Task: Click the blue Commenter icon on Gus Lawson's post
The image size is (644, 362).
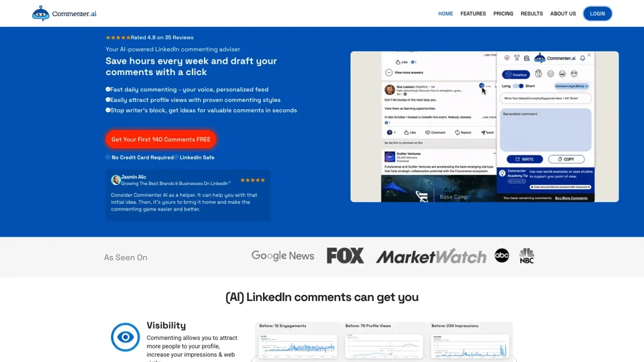Action: point(482,86)
